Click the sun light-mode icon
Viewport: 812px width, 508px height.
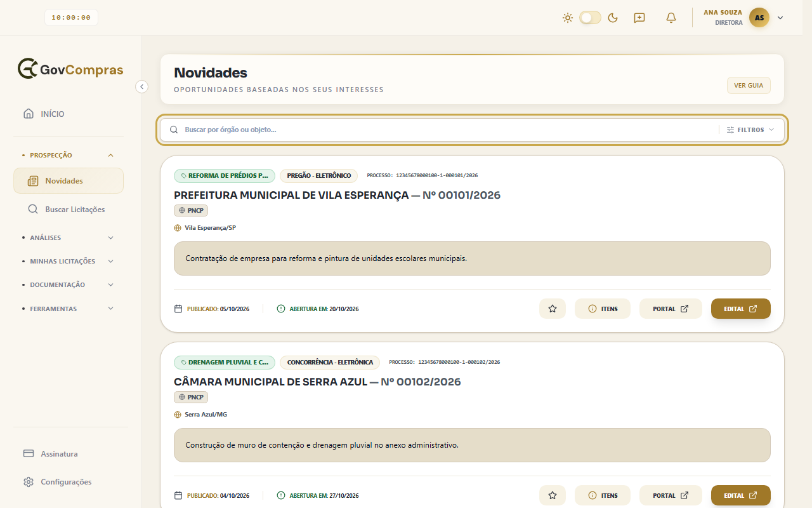(x=568, y=18)
